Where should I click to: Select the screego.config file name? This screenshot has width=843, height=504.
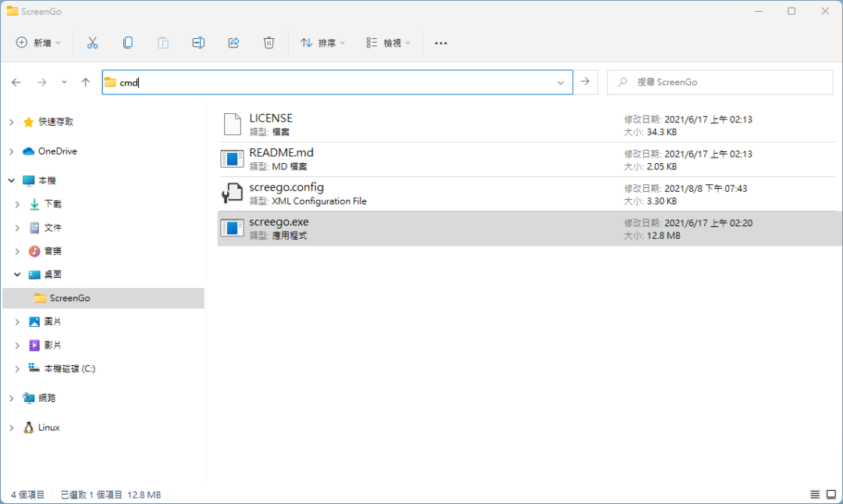coord(286,187)
